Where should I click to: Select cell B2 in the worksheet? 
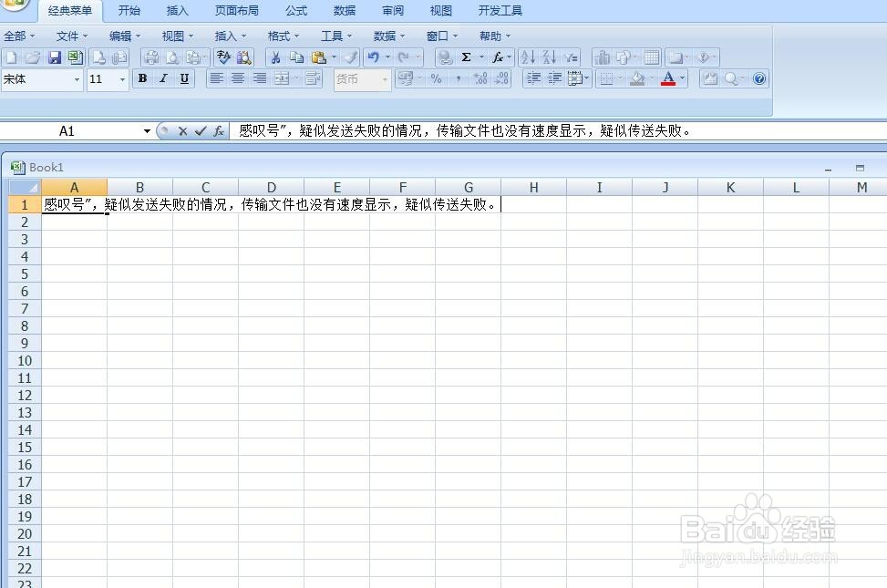[x=139, y=222]
